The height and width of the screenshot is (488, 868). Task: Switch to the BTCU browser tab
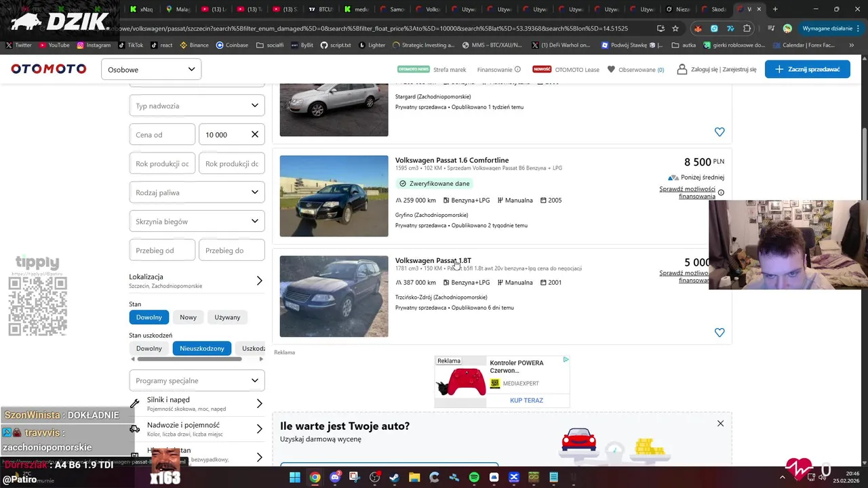(319, 9)
